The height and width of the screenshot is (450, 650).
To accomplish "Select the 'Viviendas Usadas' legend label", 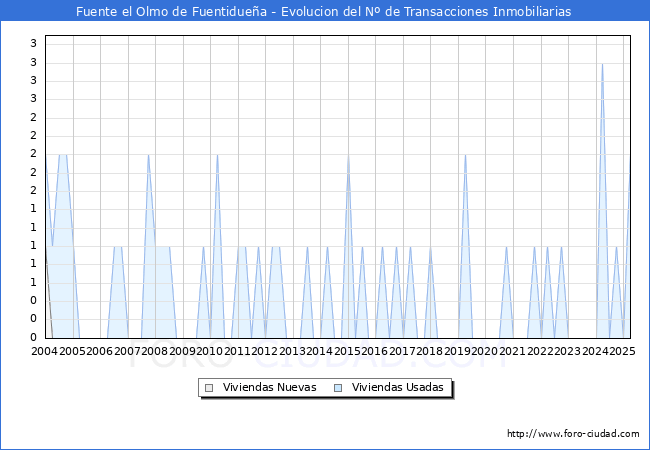I will (398, 387).
